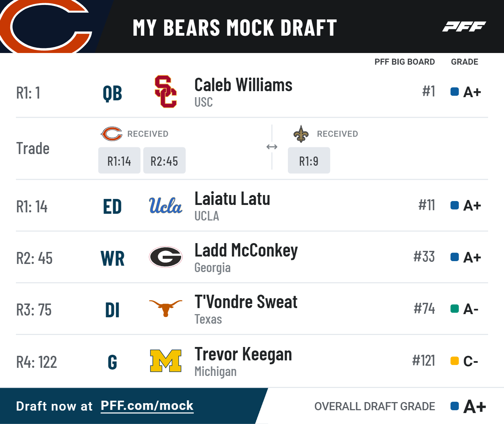Click the trade swap arrows icon
This screenshot has height=424, width=504.
(x=272, y=147)
